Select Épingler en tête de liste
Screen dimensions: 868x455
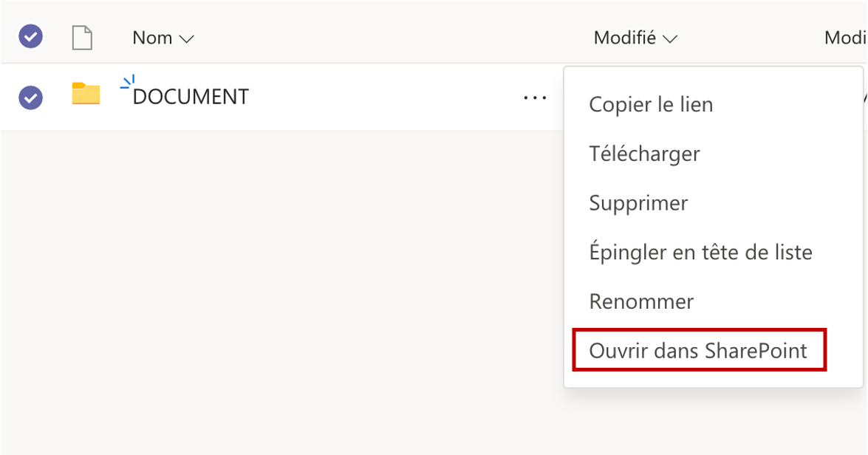pos(700,253)
